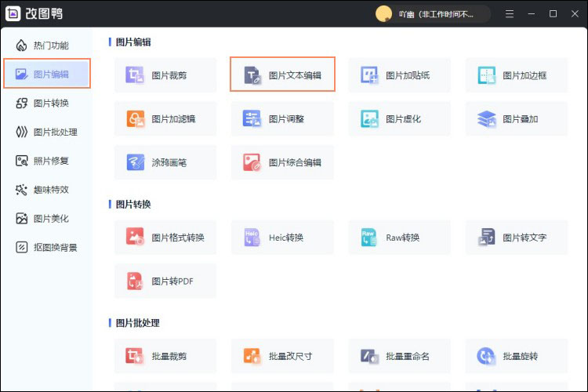This screenshot has height=392, width=588.
Task: Click the 批量旋转 batch rotate tool
Action: point(517,356)
